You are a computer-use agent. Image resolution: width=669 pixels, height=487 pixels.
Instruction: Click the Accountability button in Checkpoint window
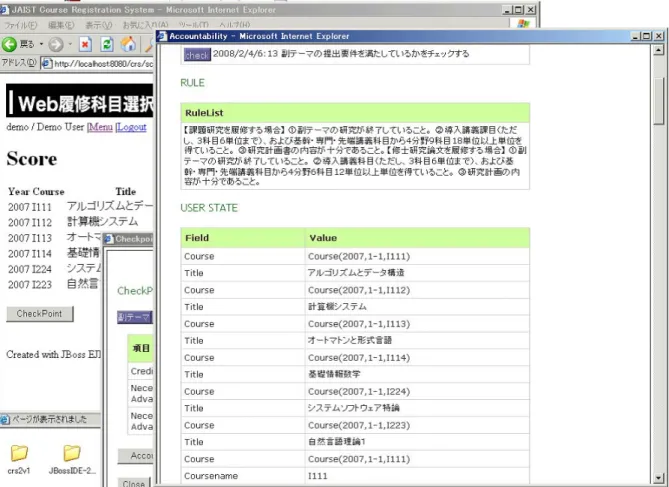pos(136,456)
